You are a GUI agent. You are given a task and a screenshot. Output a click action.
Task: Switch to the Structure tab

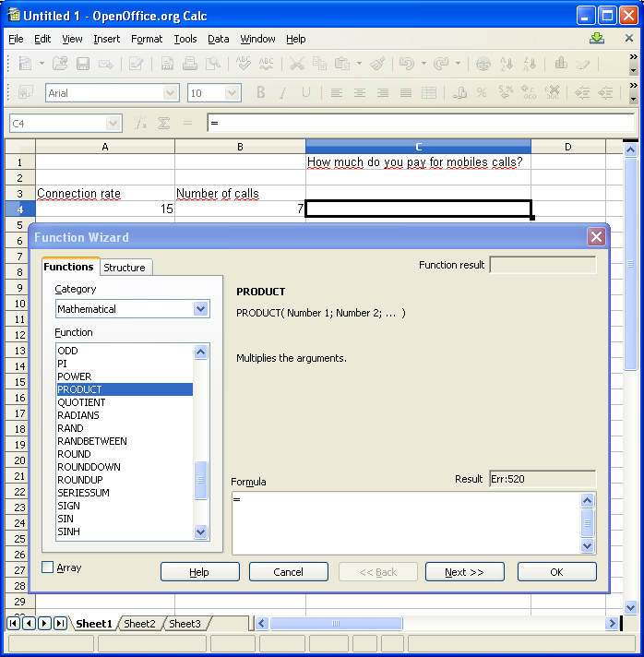click(x=125, y=268)
